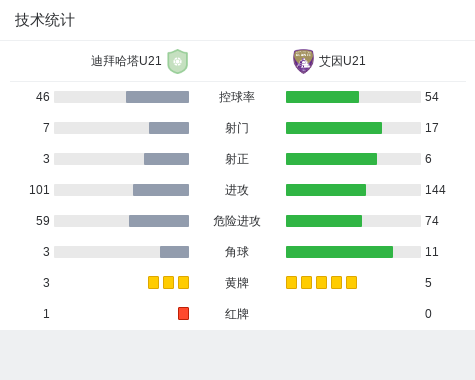475x380 pixels.
Task: Click the green 角球 bar showing 11
Action: tap(339, 252)
